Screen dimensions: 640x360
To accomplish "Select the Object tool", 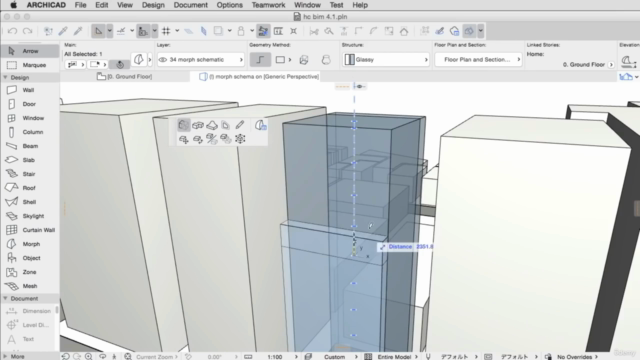I will point(29,258).
